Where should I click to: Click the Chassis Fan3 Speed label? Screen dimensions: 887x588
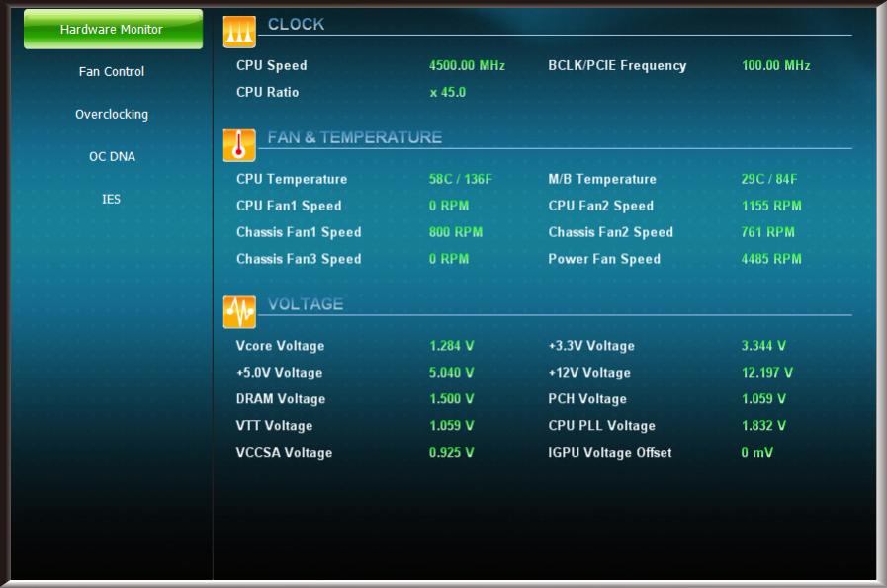(x=299, y=259)
